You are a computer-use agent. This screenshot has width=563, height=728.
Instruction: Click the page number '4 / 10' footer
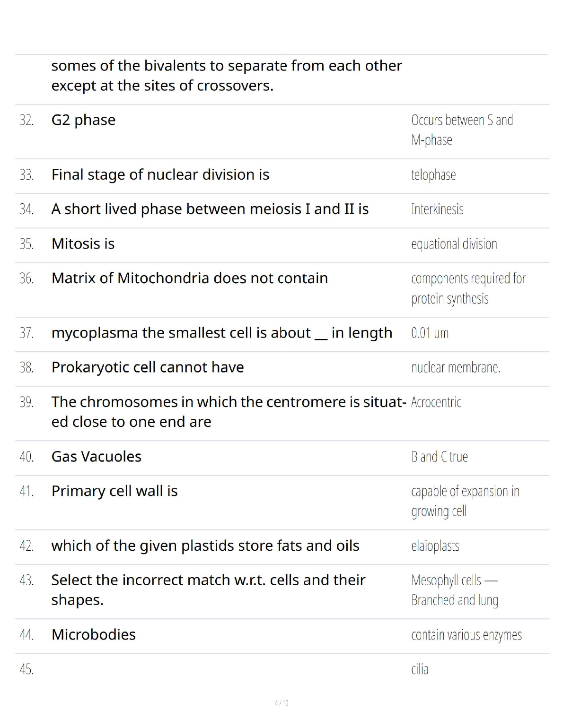pyautogui.click(x=281, y=703)
